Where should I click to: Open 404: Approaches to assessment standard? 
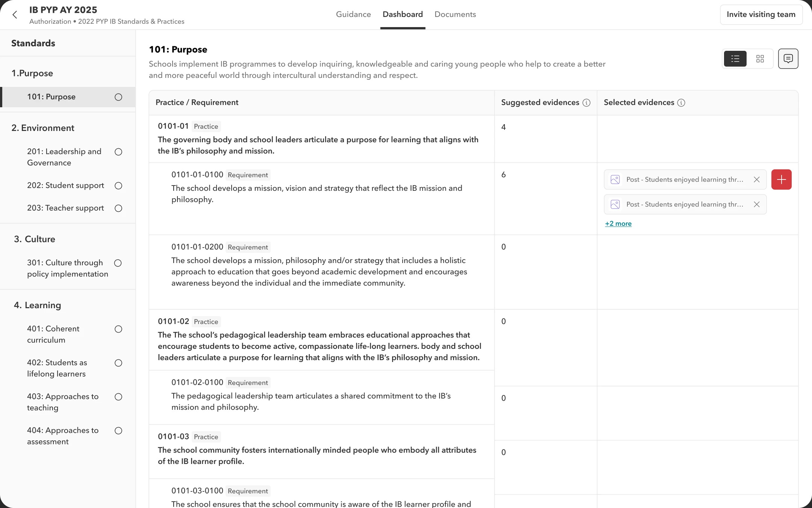tap(63, 436)
